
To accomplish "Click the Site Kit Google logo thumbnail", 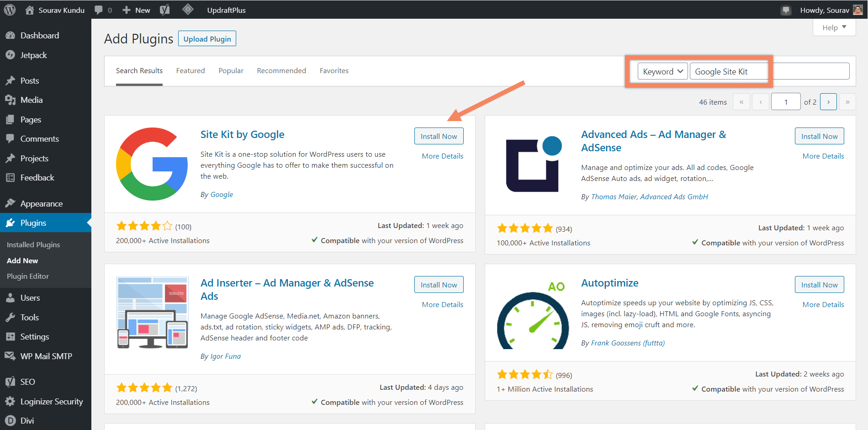I will click(x=152, y=164).
